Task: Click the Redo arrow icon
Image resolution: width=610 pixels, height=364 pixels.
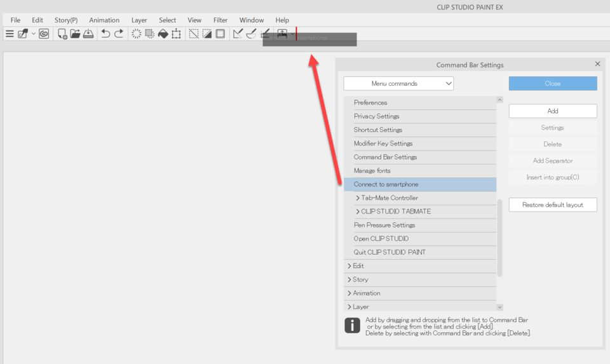Action: (119, 34)
